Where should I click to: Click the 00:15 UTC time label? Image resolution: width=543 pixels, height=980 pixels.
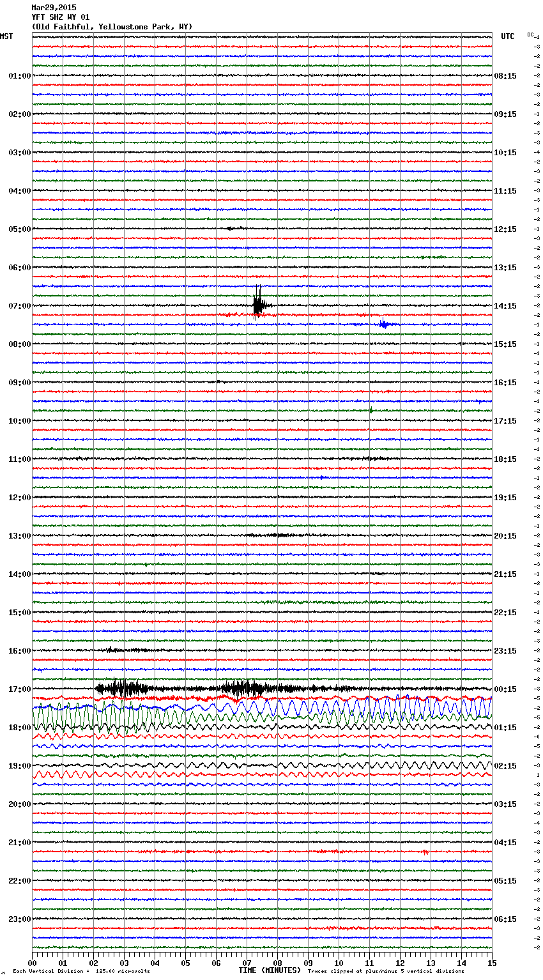click(x=505, y=689)
